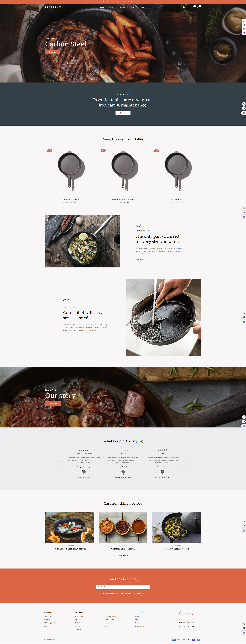Visit the Instagram social icon
The height and width of the screenshot is (644, 246).
coord(189,627)
